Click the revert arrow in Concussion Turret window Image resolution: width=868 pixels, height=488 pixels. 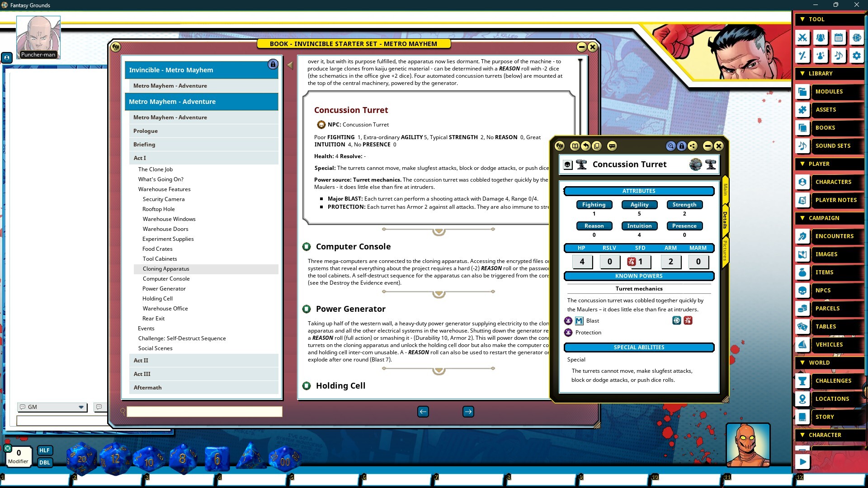(x=585, y=146)
